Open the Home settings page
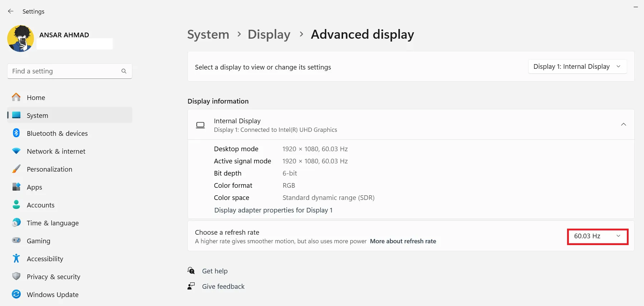The image size is (644, 306). click(36, 97)
